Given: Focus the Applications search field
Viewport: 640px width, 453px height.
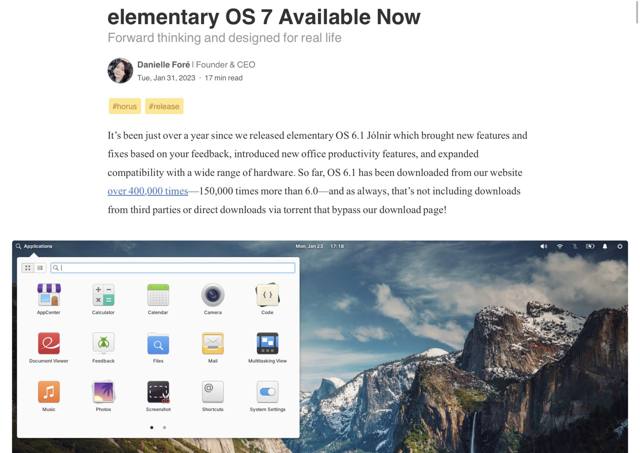Looking at the screenshot, I should pos(173,268).
